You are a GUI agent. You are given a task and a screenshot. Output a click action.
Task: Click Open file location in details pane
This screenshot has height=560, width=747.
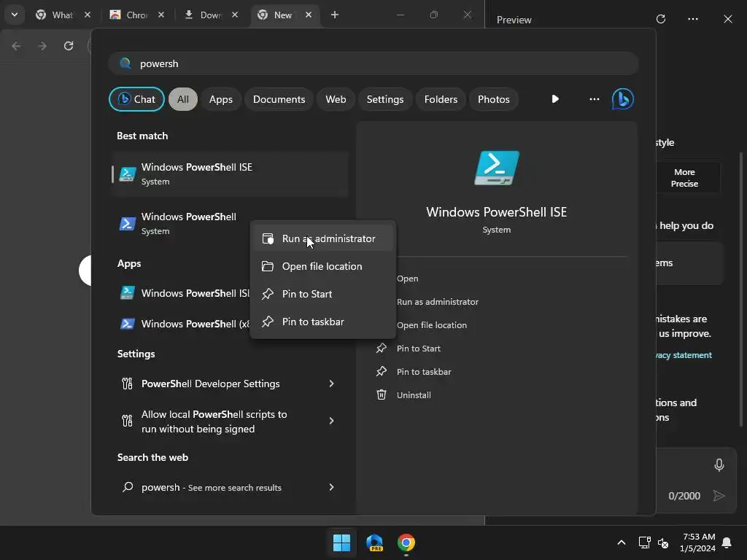pyautogui.click(x=432, y=325)
